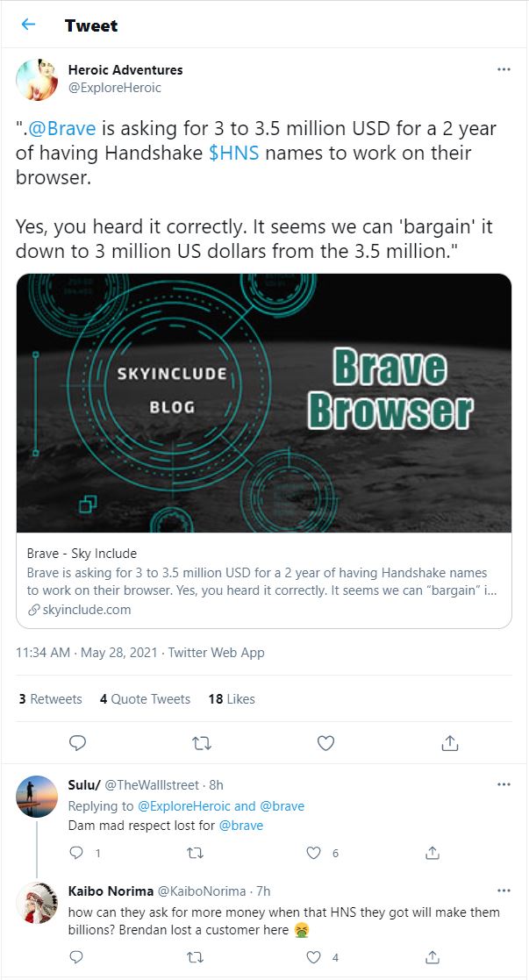Expand more options on Sulu's reply

pos(504,784)
